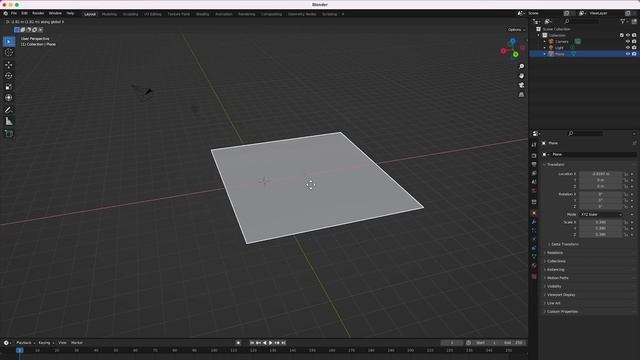Toggle Light visibility eye in outliner
Screen dimensions: 640x360
point(628,48)
